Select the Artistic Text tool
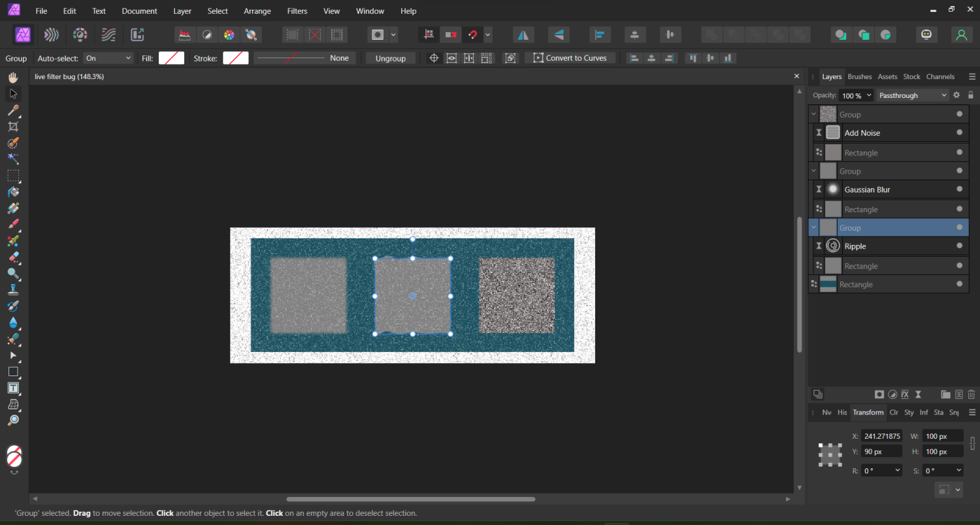The image size is (980, 525). [13, 388]
